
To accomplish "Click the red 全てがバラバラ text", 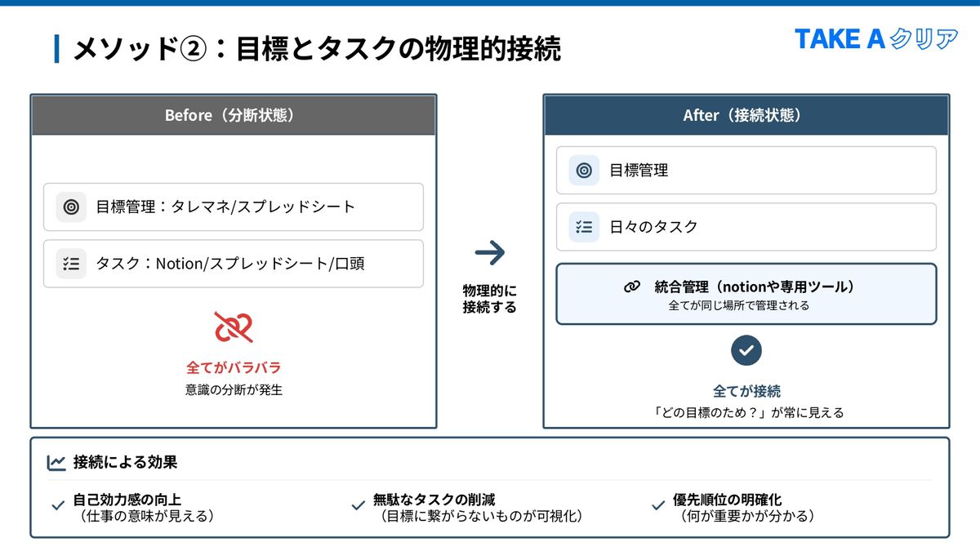I will pyautogui.click(x=234, y=367).
